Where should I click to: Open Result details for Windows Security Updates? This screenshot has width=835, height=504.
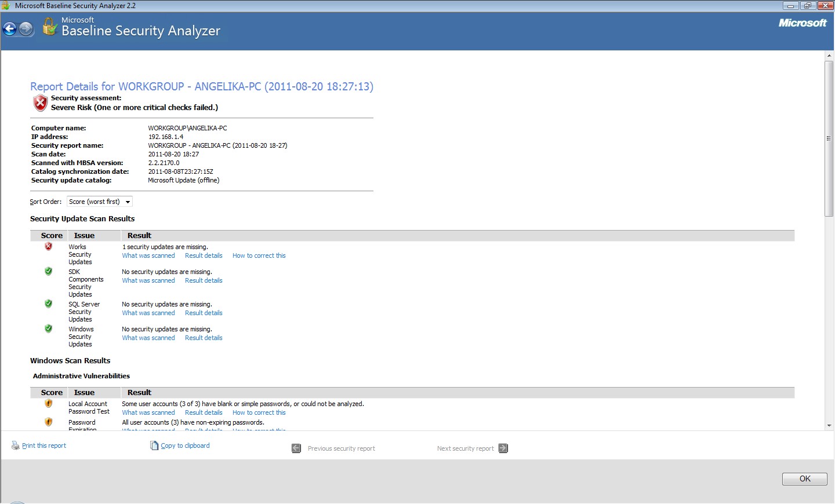coord(204,338)
